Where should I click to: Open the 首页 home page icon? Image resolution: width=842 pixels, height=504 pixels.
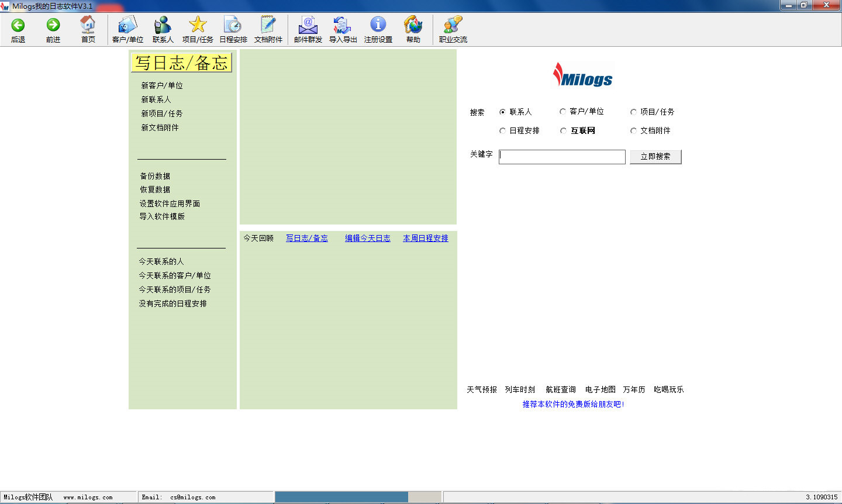coord(88,28)
